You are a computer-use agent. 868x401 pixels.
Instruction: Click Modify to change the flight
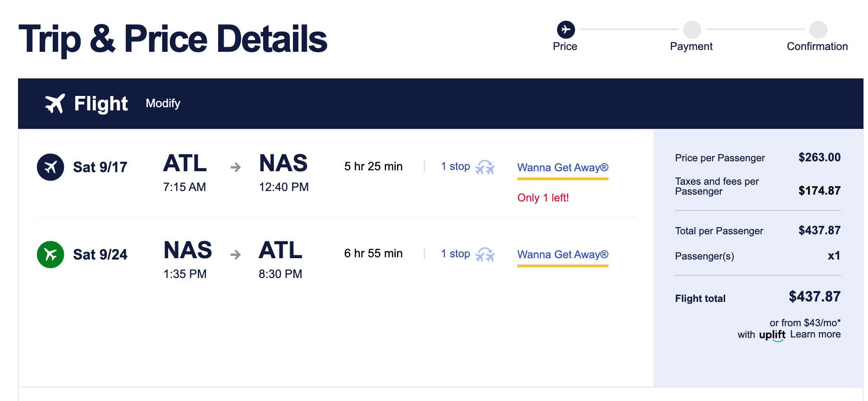(163, 104)
